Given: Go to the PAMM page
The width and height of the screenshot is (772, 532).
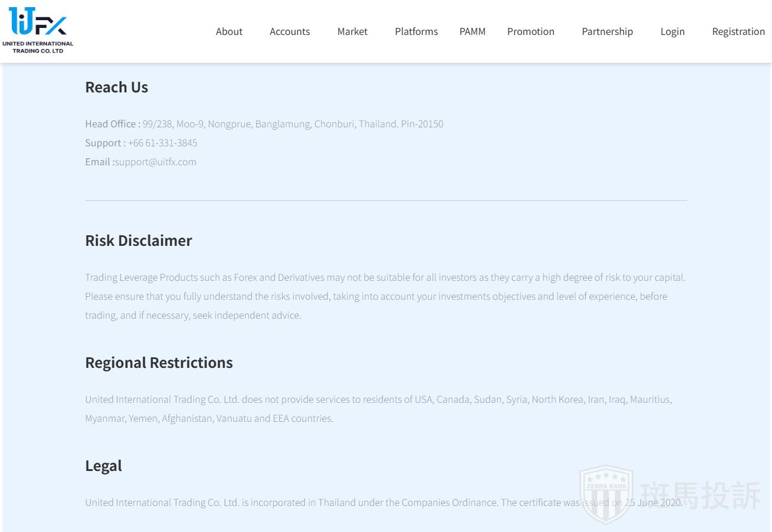Looking at the screenshot, I should click(x=472, y=31).
